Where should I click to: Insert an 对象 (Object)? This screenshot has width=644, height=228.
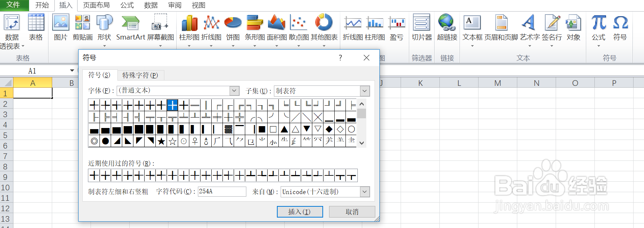pos(573,27)
